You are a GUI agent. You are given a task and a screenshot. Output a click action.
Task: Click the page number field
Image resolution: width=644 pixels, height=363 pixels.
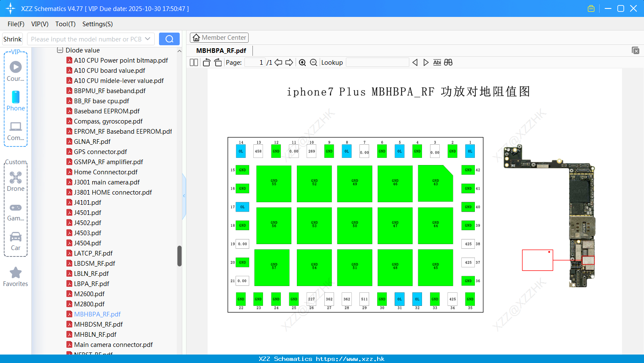point(255,63)
